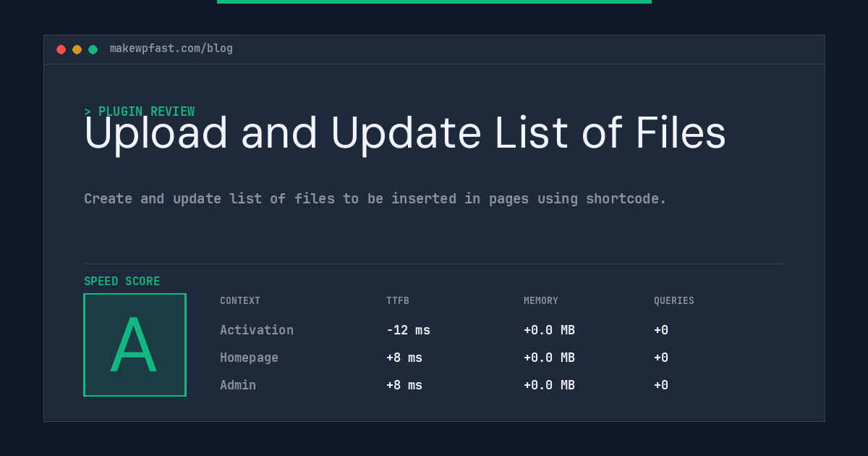The height and width of the screenshot is (456, 868).
Task: Click the Homepage queries value +0
Action: point(661,358)
